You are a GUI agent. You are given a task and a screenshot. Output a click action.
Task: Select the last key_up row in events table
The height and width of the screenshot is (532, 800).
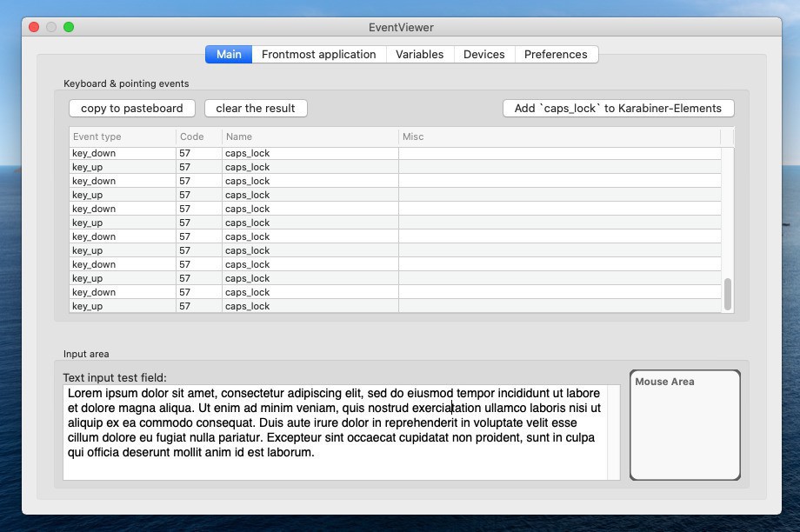click(122, 306)
